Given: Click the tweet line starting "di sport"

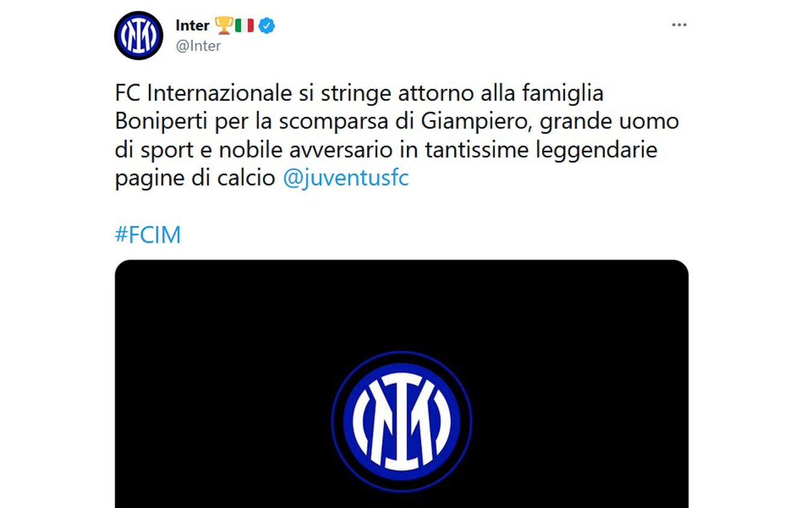Looking at the screenshot, I should (386, 150).
